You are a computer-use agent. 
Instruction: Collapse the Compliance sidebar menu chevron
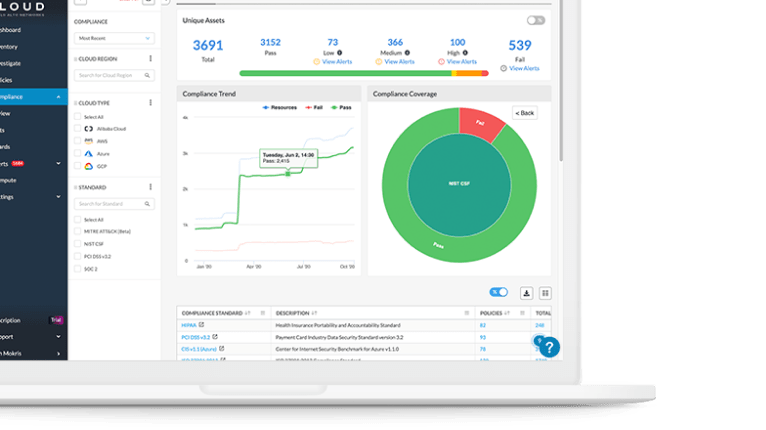tap(59, 97)
